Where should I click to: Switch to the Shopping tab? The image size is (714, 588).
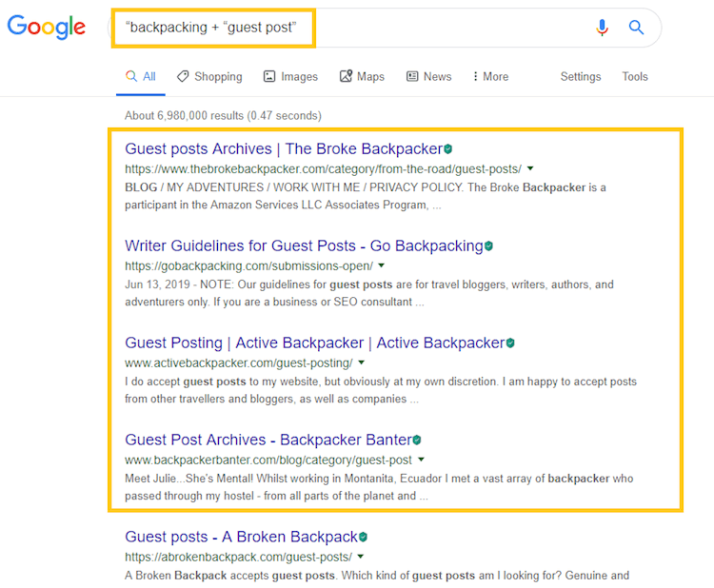coord(209,76)
